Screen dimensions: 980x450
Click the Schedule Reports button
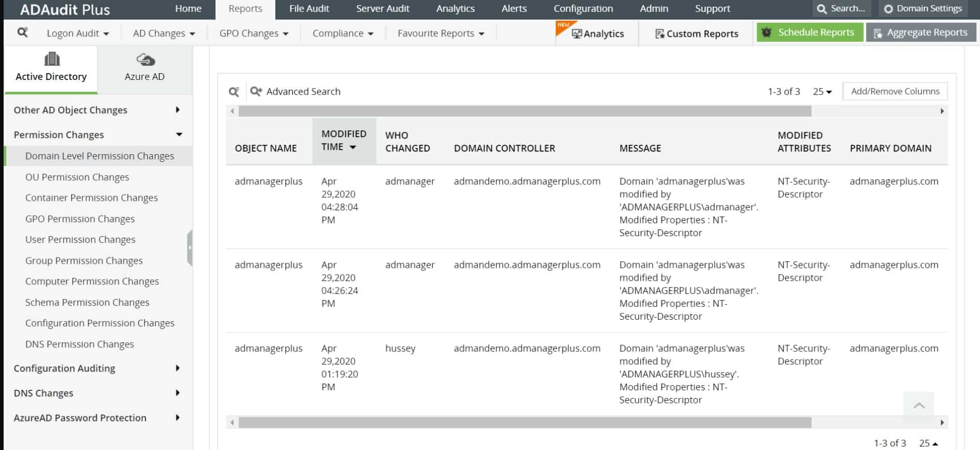click(810, 32)
